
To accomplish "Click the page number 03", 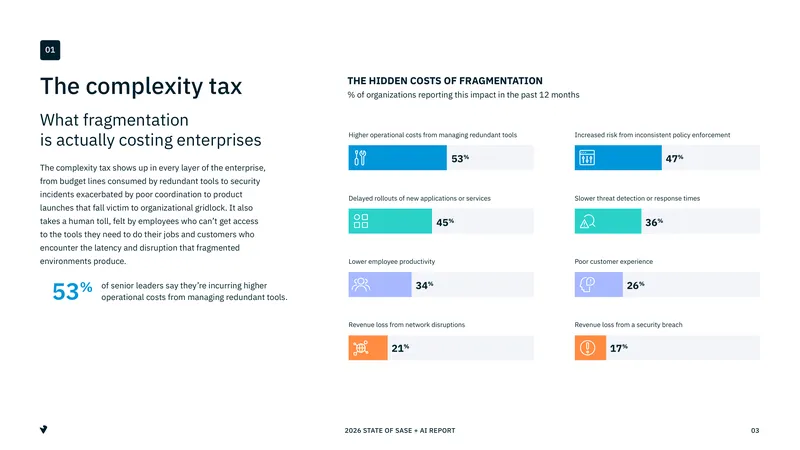I will point(755,431).
